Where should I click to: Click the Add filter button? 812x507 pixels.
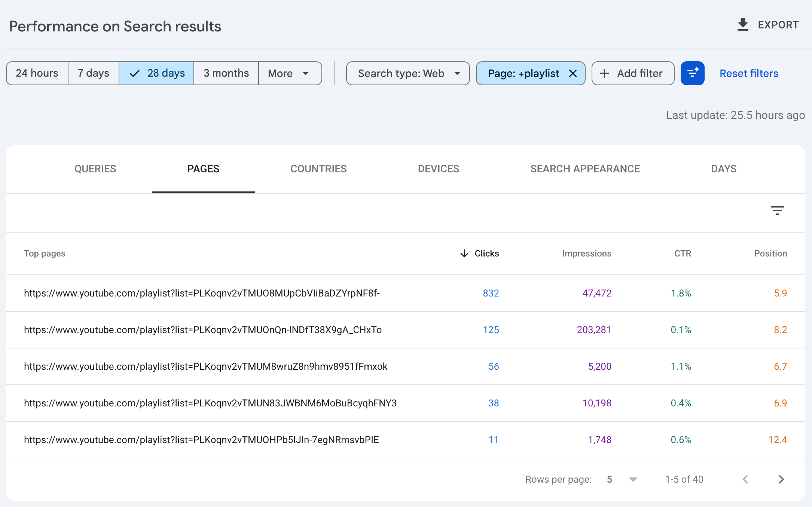click(633, 73)
